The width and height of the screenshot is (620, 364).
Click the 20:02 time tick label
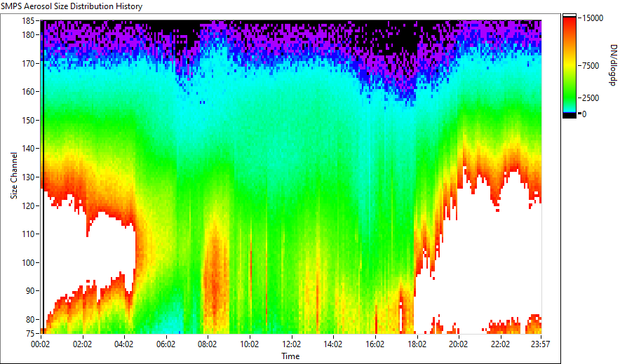point(458,344)
